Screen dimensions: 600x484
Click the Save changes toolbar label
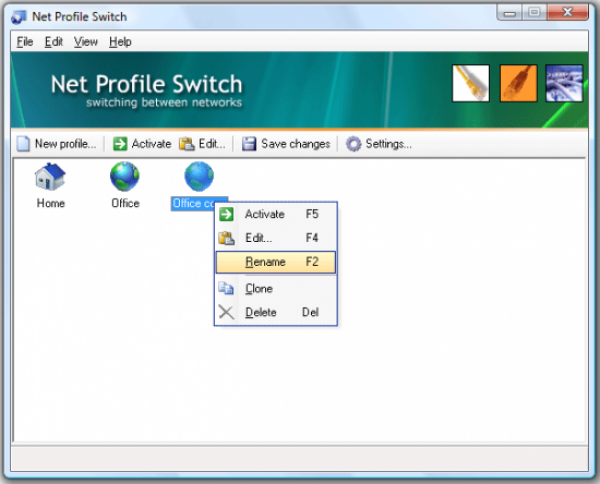(295, 144)
